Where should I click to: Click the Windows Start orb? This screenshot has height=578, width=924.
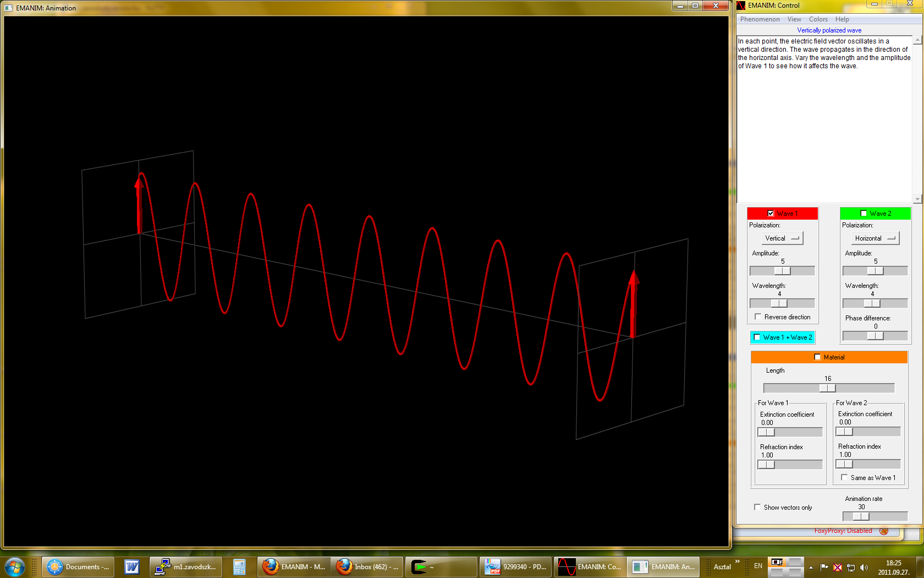click(14, 566)
